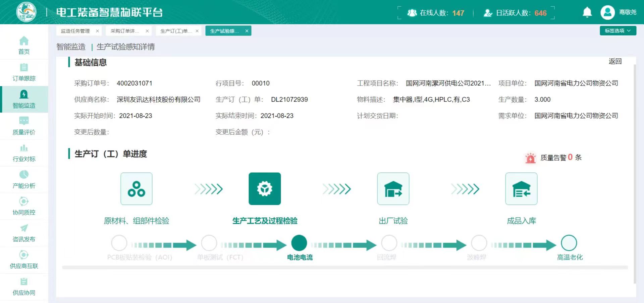Viewport: 644px width, 303px height.
Task: Select the PCB板贴装检验 (AOI) step circle
Action: [x=119, y=243]
